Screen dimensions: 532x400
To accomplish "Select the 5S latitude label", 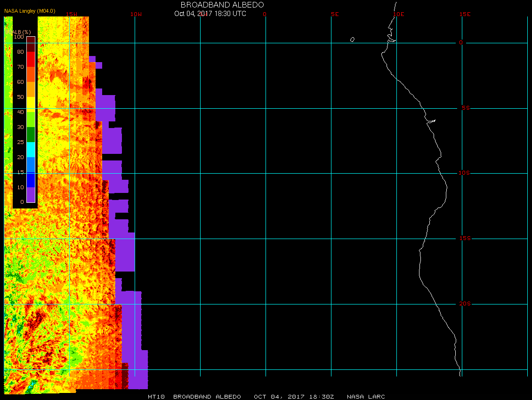I will (465, 108).
